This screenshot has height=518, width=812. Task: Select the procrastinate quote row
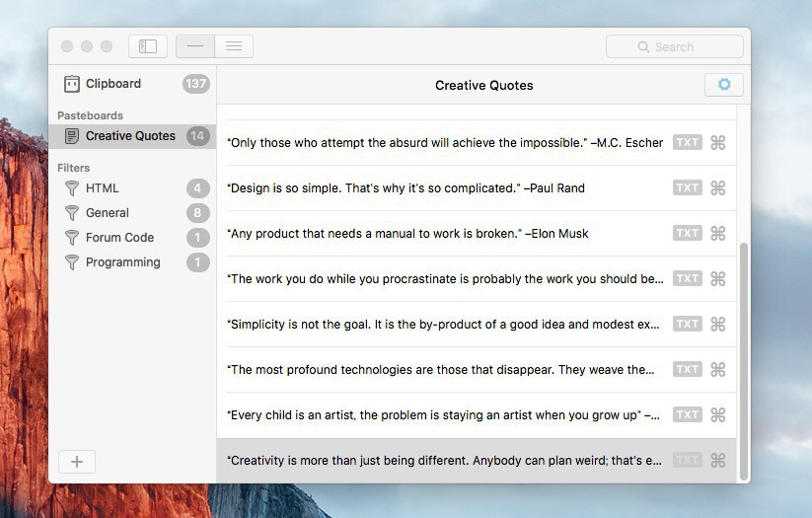click(477, 279)
